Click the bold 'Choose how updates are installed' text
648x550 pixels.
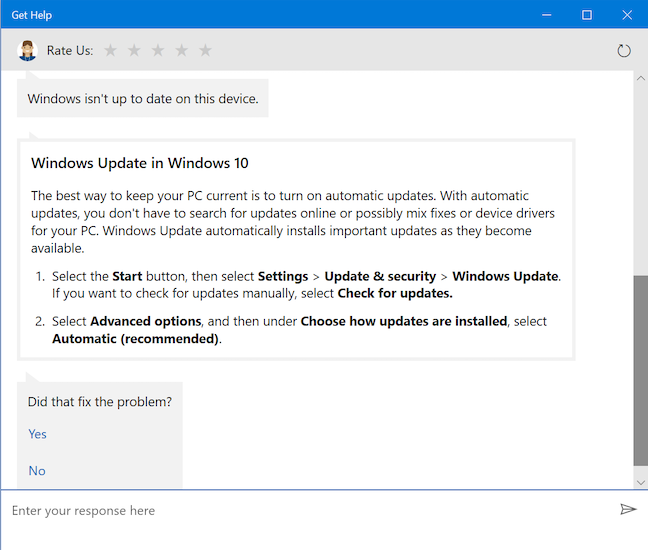coord(404,321)
